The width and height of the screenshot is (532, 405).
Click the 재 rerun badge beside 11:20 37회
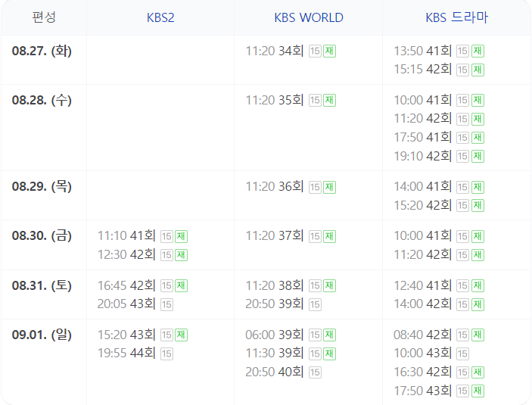click(329, 236)
